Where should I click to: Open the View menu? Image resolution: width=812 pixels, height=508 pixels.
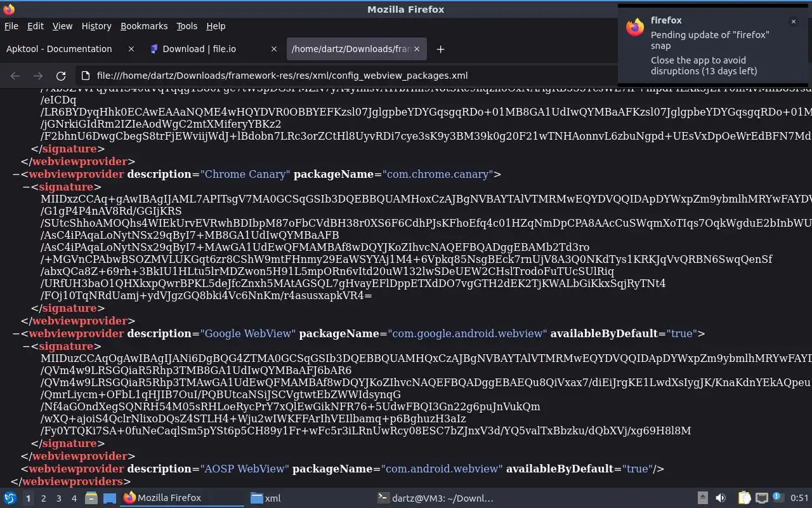click(x=62, y=26)
